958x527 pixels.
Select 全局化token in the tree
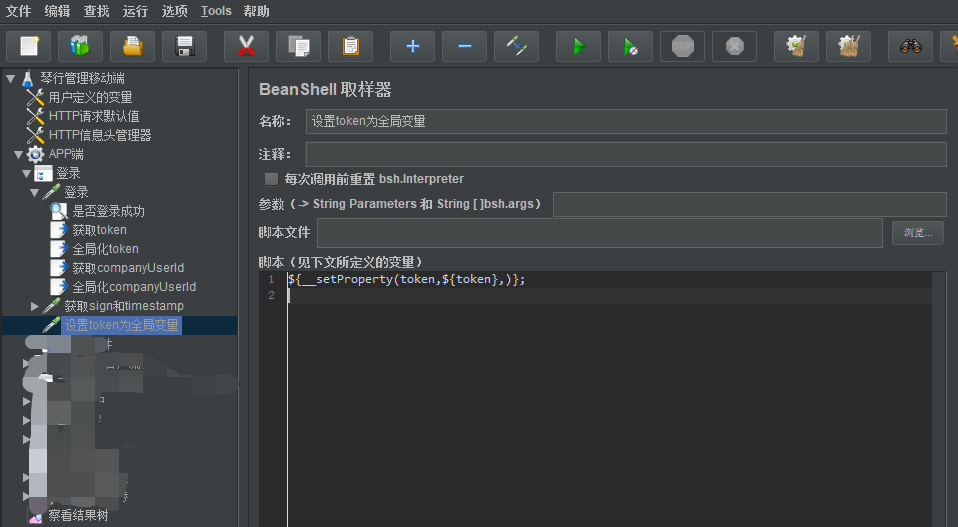(x=106, y=249)
